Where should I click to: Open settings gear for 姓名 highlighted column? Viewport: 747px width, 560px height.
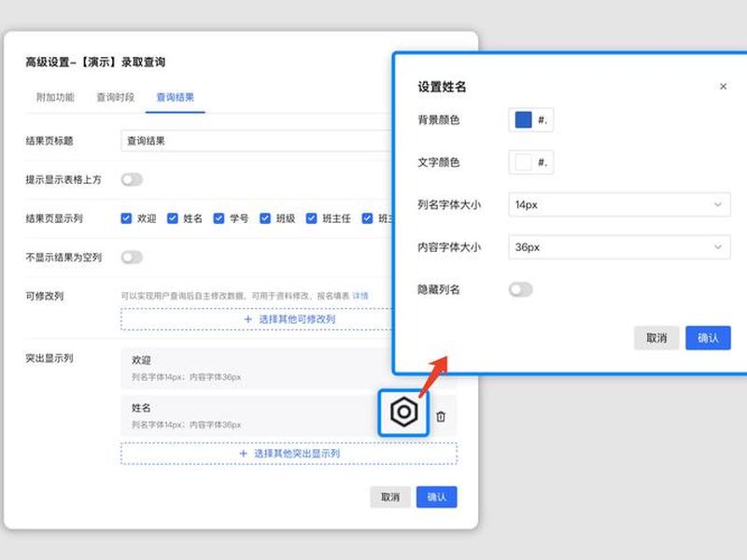(x=404, y=413)
